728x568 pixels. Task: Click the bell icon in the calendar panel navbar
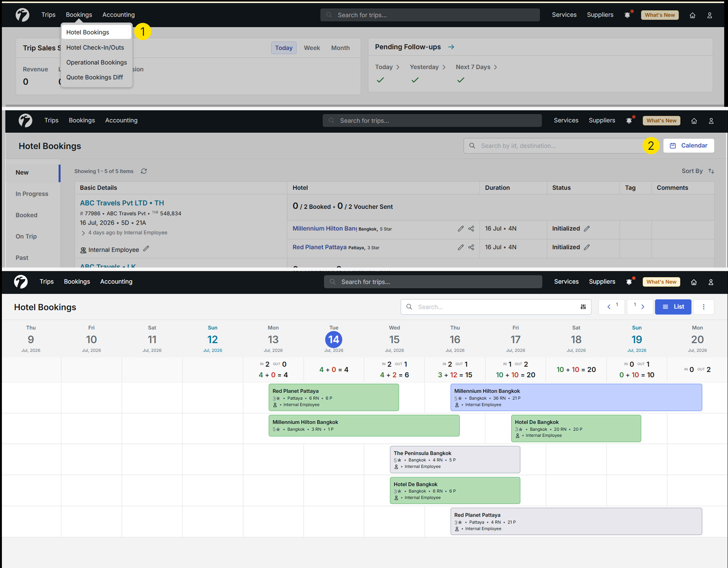(x=629, y=282)
